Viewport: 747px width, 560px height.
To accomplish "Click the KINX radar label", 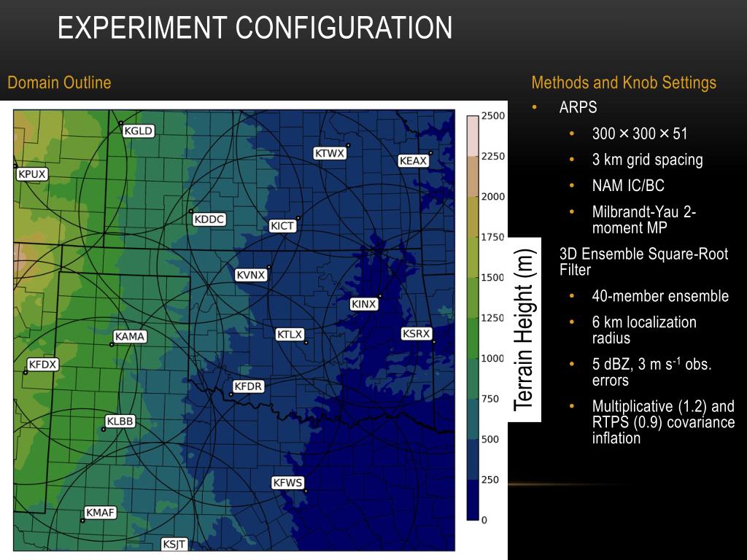I will pyautogui.click(x=364, y=304).
